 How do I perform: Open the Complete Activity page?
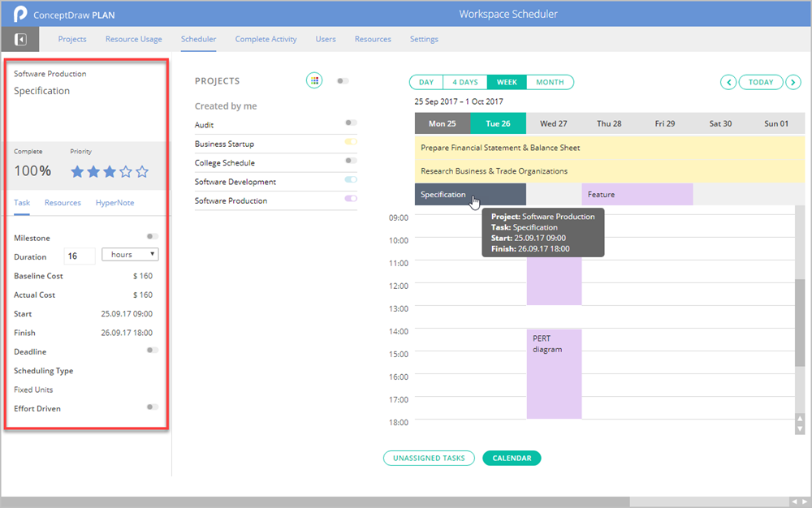[x=266, y=38]
